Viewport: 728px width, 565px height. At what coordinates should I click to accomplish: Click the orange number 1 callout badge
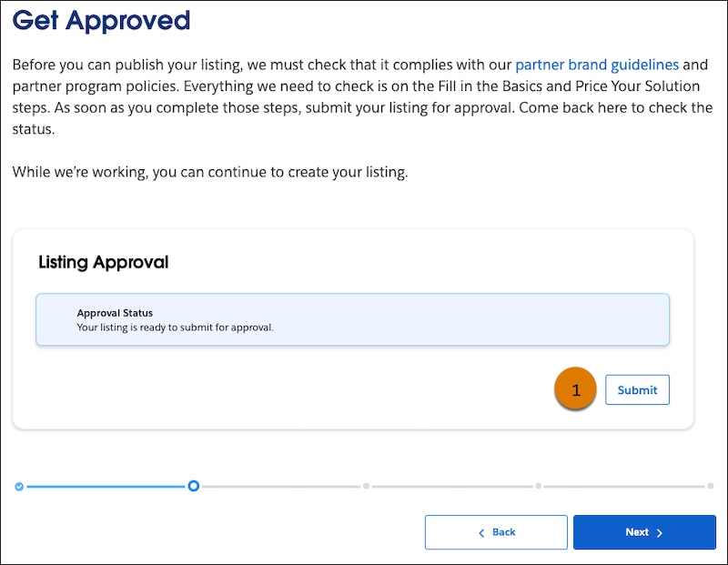(x=575, y=388)
